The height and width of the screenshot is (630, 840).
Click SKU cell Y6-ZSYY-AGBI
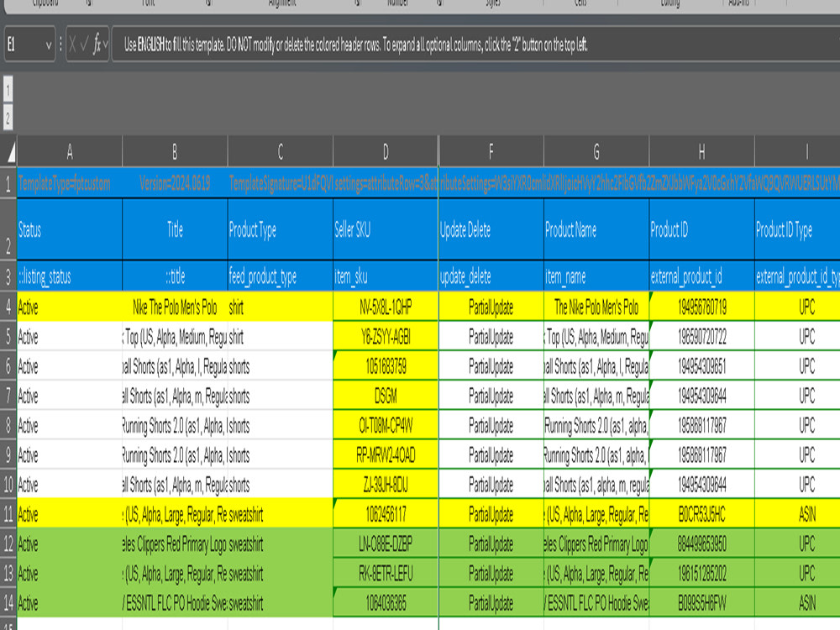[386, 337]
